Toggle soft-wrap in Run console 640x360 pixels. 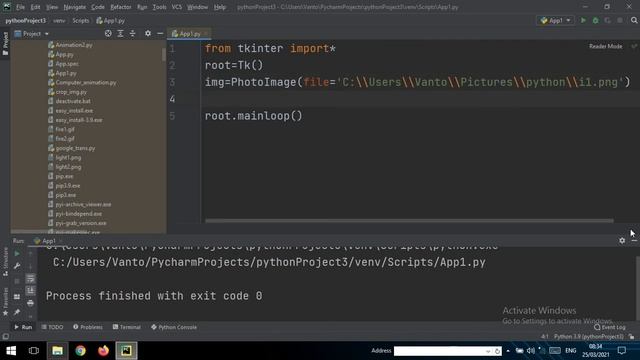30,279
